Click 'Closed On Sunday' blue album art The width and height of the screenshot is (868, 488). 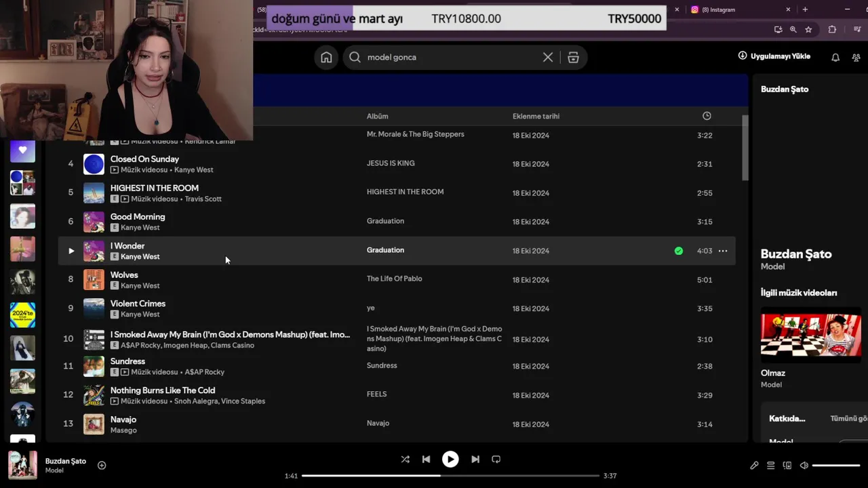pyautogui.click(x=94, y=164)
